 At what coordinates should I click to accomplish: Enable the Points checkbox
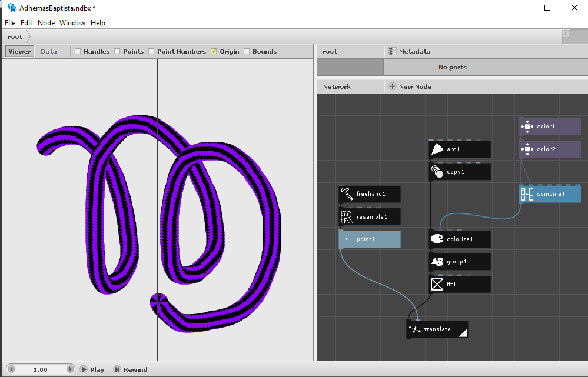[117, 51]
